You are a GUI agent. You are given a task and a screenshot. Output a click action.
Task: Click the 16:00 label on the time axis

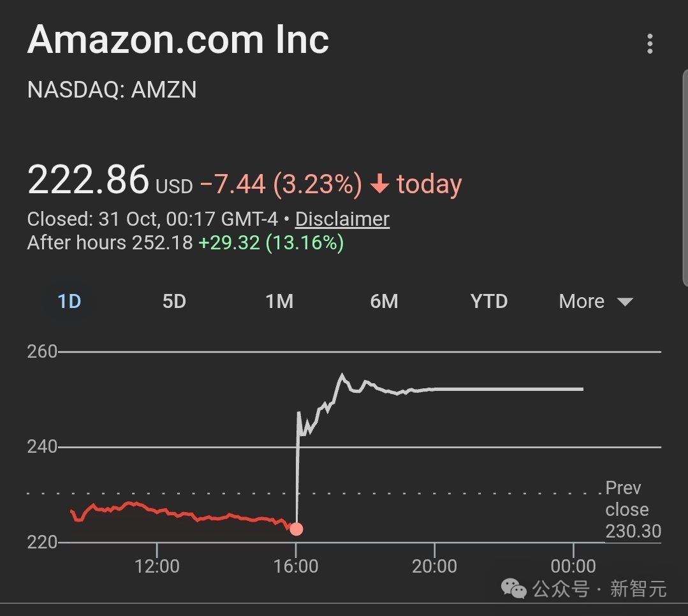click(x=296, y=566)
